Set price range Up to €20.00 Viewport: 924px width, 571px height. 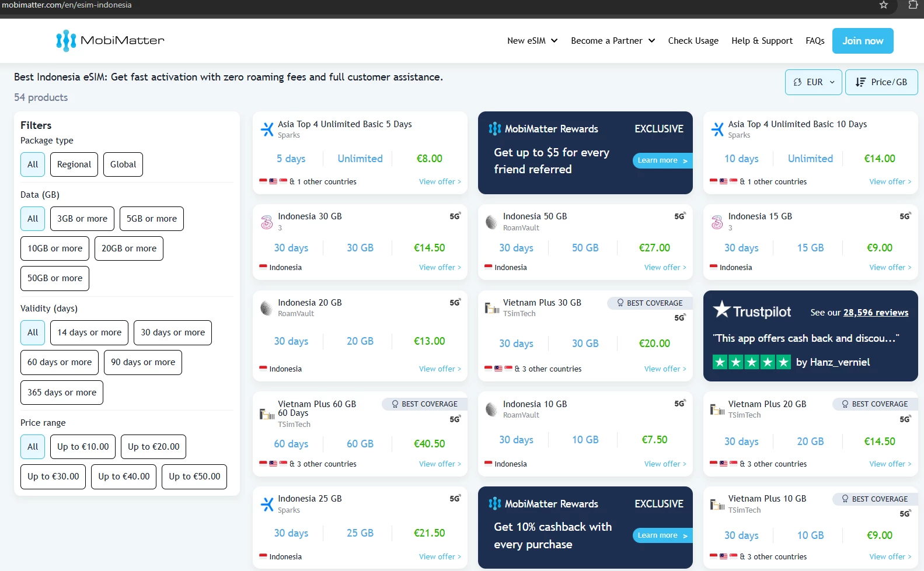pos(154,447)
